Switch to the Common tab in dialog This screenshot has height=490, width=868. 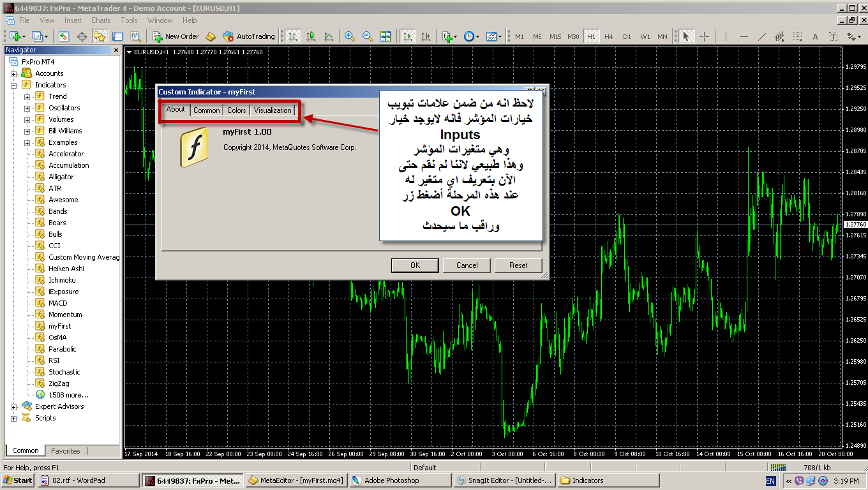click(206, 110)
